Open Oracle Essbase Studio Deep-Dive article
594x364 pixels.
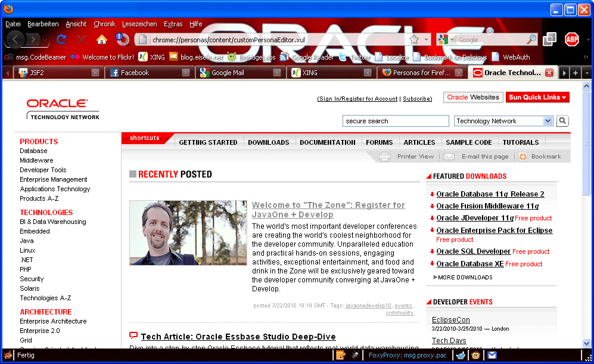coord(238,337)
